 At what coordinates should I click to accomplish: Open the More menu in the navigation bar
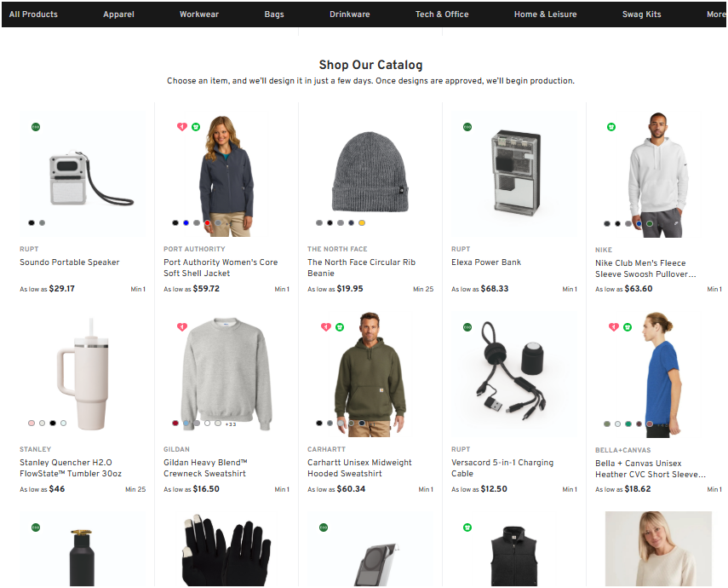tap(715, 14)
